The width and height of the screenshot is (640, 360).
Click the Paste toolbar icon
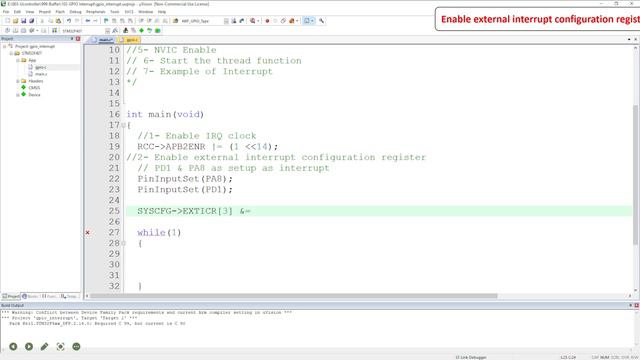click(x=58, y=21)
